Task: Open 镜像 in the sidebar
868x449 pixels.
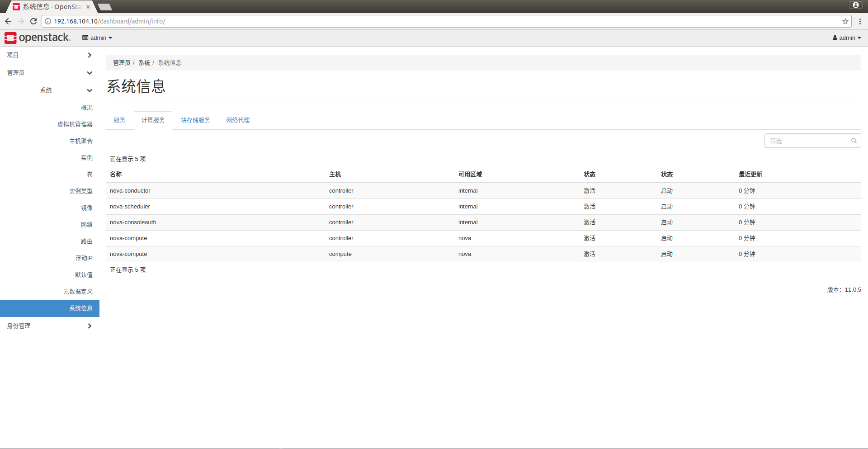Action: click(x=87, y=208)
